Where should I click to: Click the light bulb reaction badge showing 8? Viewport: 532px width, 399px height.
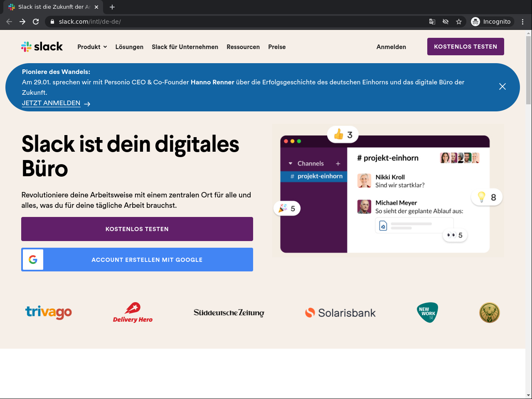coord(487,197)
